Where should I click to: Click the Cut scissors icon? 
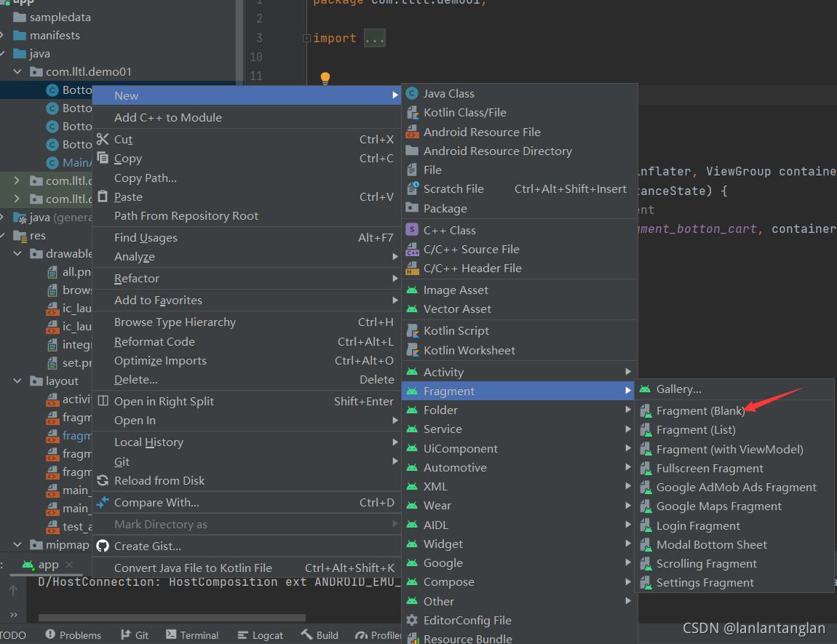103,139
